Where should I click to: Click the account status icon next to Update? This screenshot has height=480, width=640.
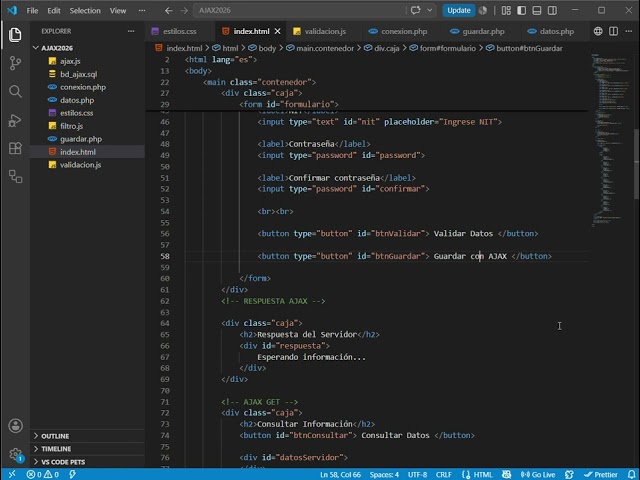pos(483,11)
